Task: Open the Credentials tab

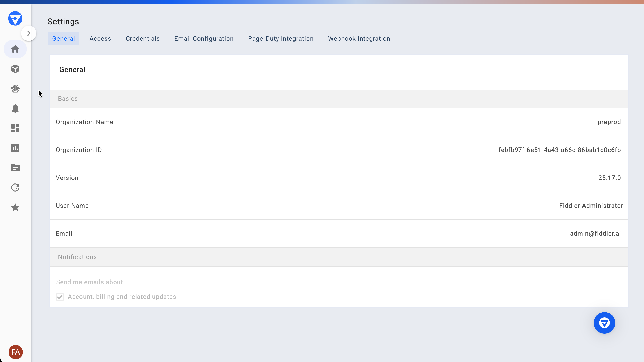Action: (x=143, y=38)
